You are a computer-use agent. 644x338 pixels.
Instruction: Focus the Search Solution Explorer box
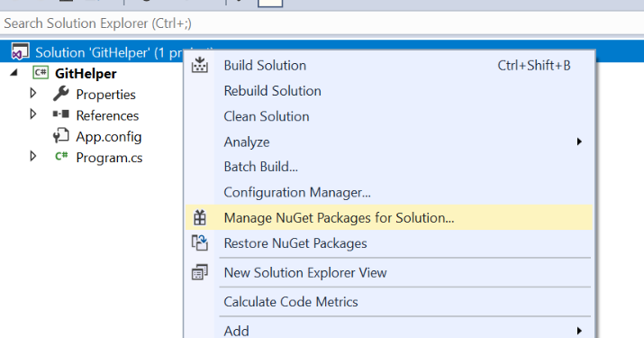pos(322,23)
